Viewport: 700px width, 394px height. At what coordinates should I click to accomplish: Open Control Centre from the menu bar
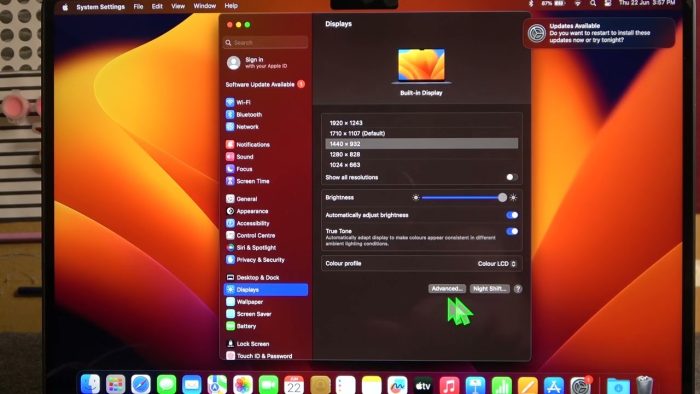coord(608,3)
